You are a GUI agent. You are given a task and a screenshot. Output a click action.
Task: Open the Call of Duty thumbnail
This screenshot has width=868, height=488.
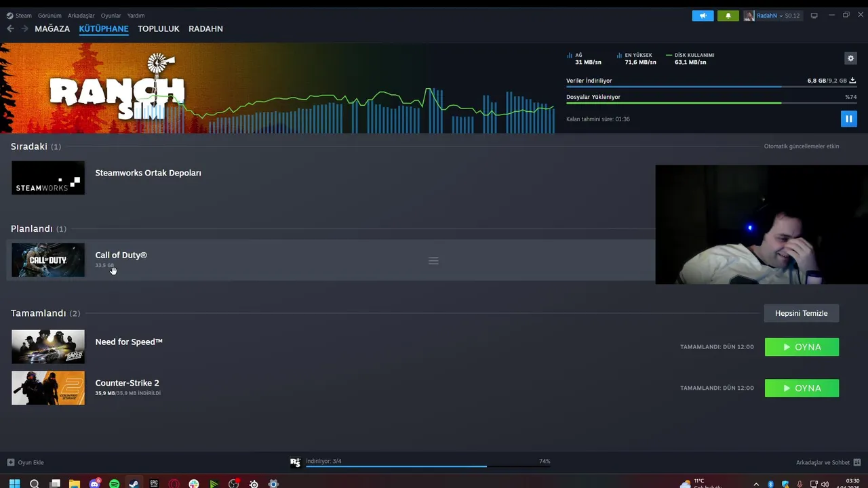(x=48, y=260)
